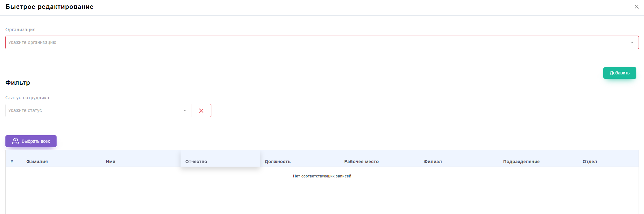Close the Быстрое редактирование dialog
Image resolution: width=644 pixels, height=214 pixels.
(636, 7)
